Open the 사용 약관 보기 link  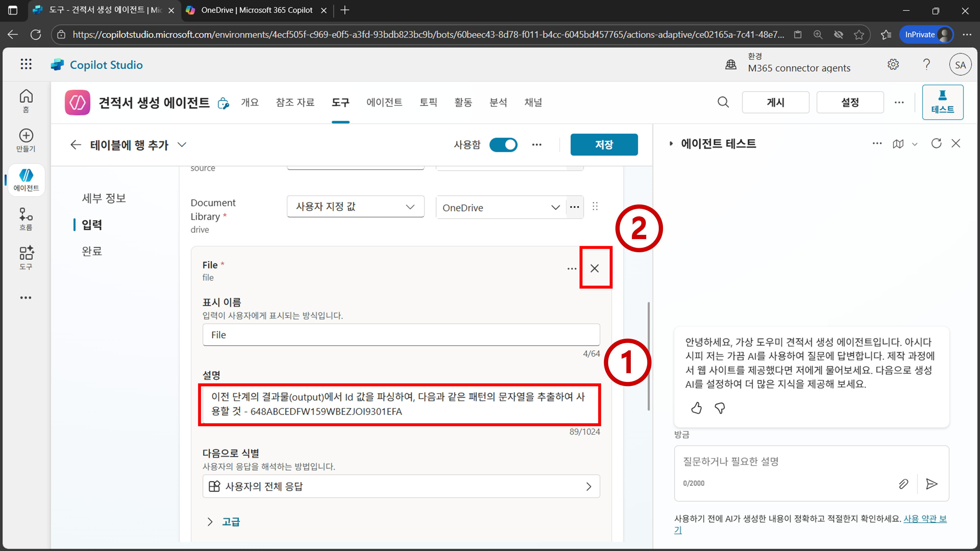[924, 519]
